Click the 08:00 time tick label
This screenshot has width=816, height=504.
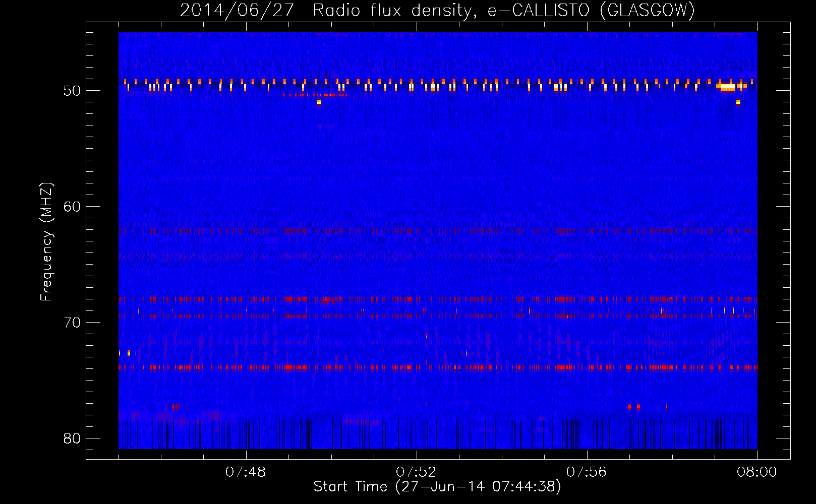point(756,472)
